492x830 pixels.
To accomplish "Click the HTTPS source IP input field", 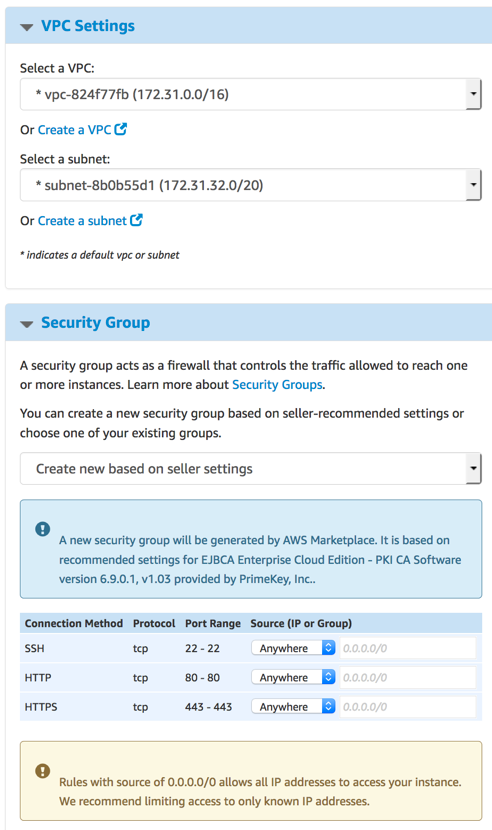I will point(407,706).
